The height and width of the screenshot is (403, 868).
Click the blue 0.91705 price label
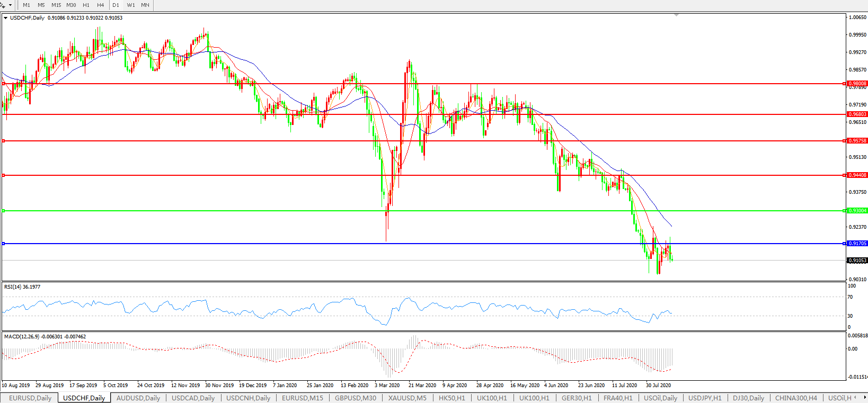(x=857, y=244)
